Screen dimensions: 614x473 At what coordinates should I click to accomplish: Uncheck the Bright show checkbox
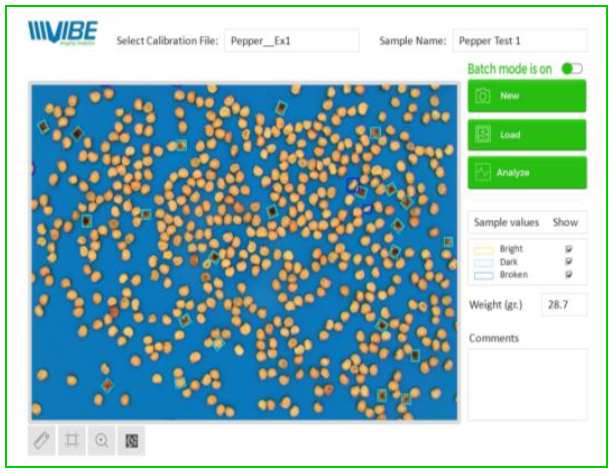click(569, 249)
